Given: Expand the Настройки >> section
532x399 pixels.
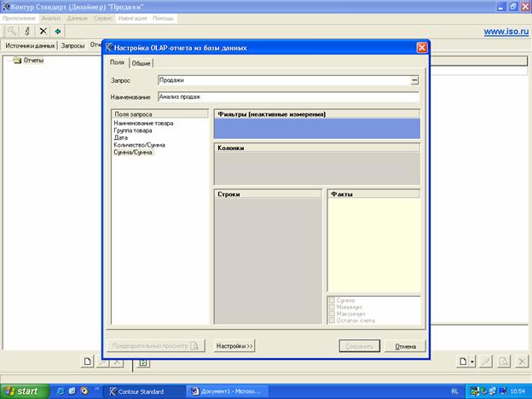Looking at the screenshot, I should 235,346.
